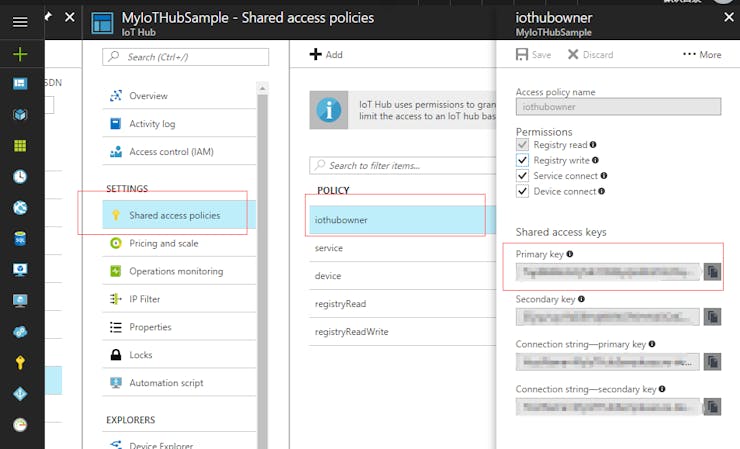Viewport: 740px width, 449px height.
Task: Toggle the Device connect checkbox
Action: [522, 191]
